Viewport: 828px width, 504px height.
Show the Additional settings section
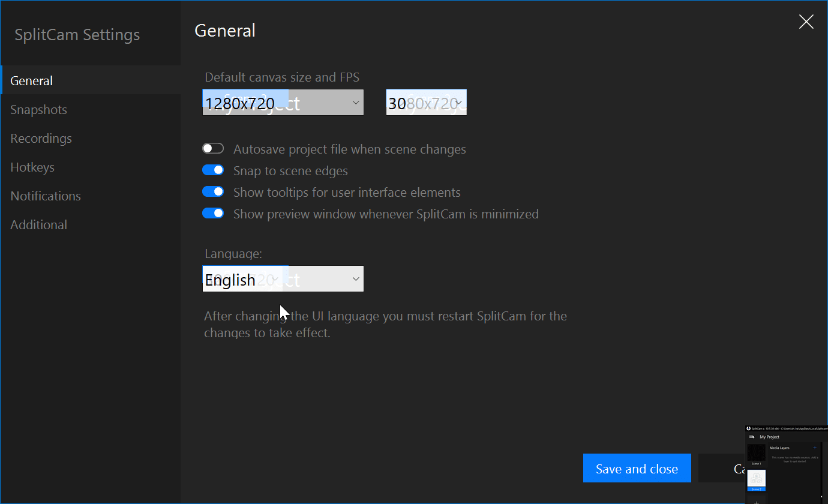coord(38,224)
